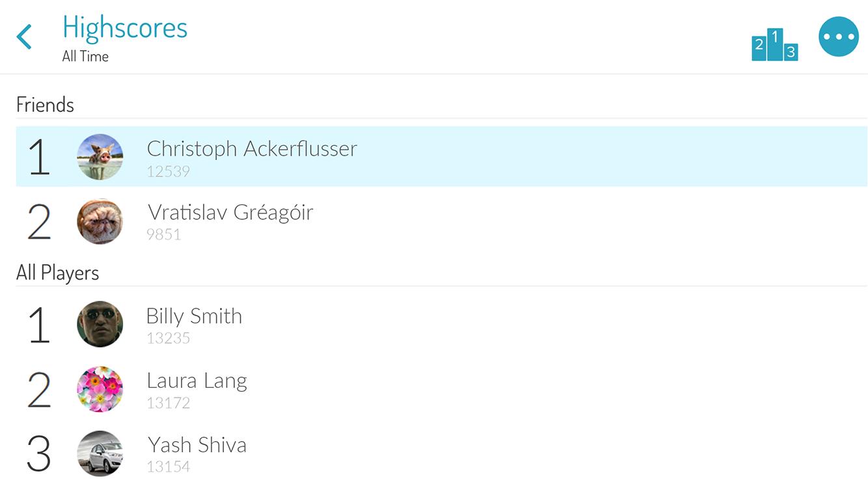Click the Friends section header
Screen dimensions: 868x488
tap(45, 105)
